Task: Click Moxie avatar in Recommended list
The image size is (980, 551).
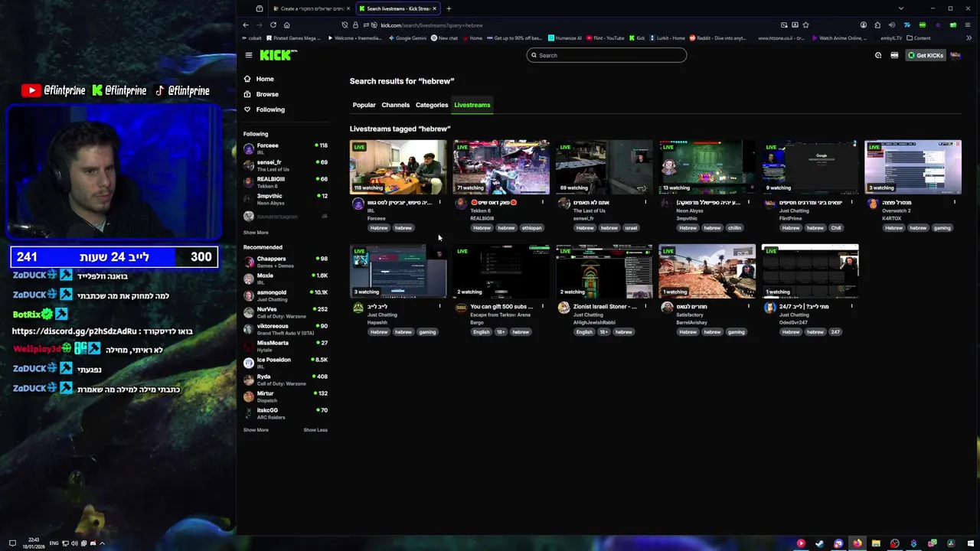Action: coord(248,279)
